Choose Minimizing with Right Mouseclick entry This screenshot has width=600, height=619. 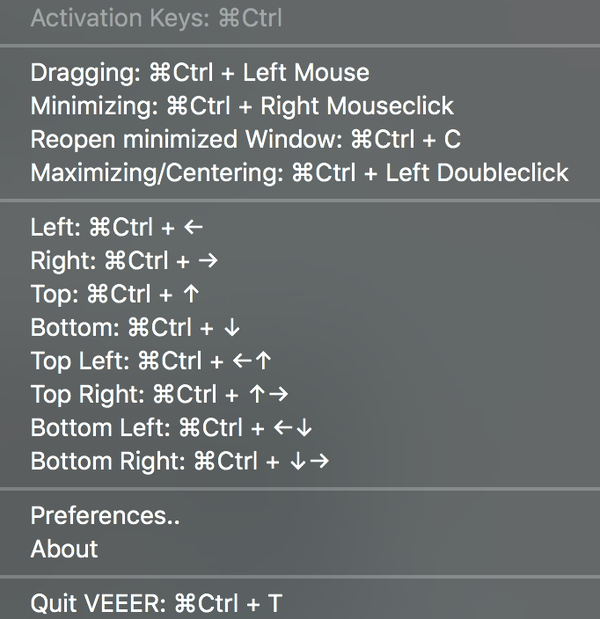coord(242,106)
